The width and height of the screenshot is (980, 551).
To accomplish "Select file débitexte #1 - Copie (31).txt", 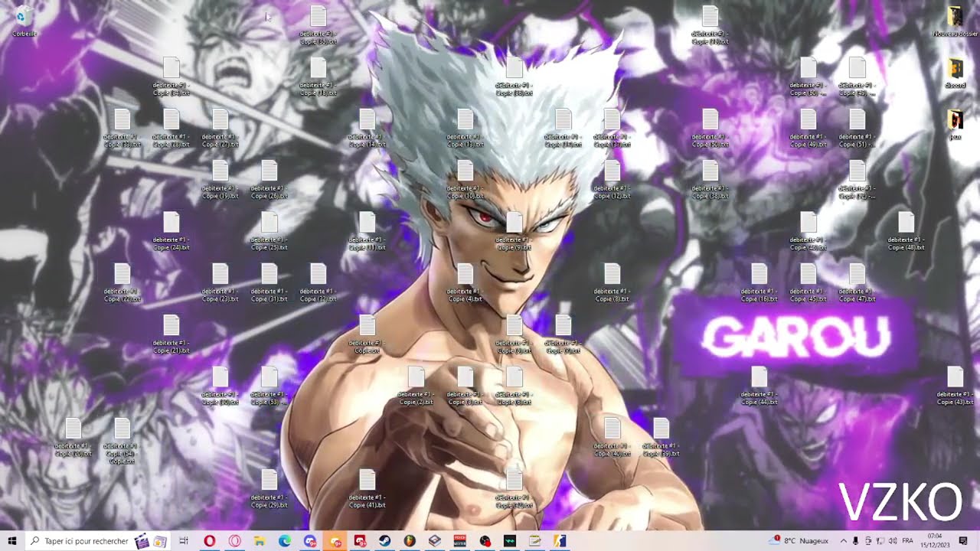I will (x=269, y=283).
